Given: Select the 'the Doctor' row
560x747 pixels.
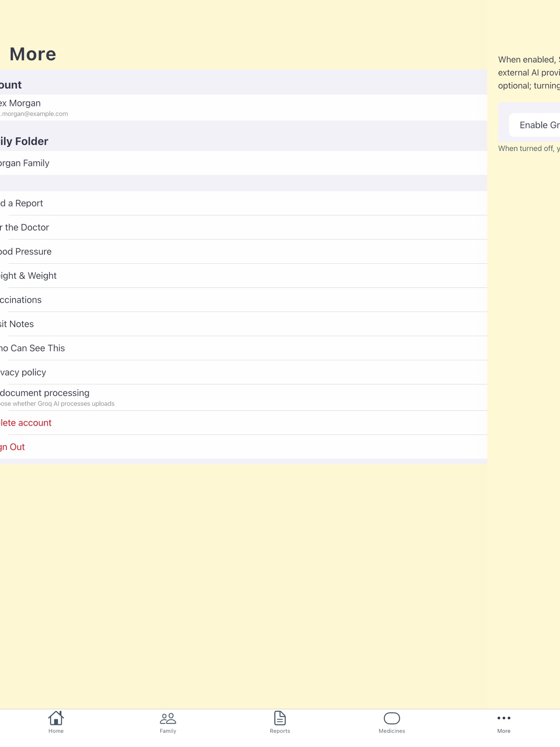Looking at the screenshot, I should click(x=244, y=228).
